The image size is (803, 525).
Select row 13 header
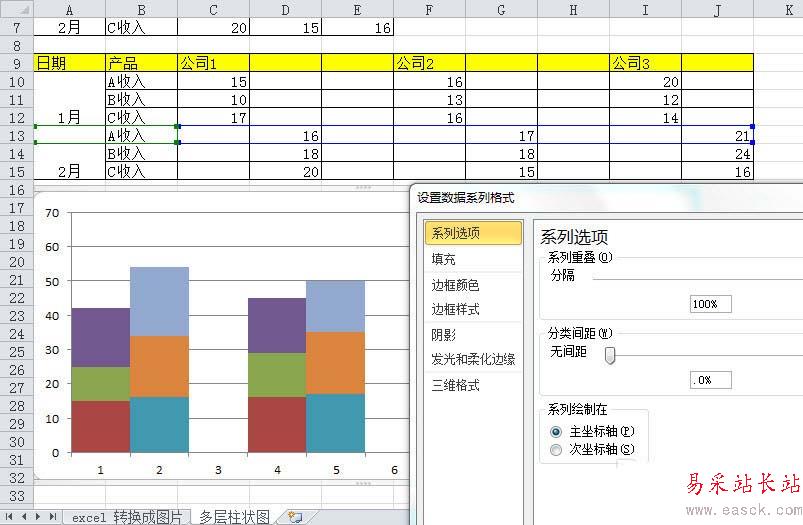tap(16, 135)
